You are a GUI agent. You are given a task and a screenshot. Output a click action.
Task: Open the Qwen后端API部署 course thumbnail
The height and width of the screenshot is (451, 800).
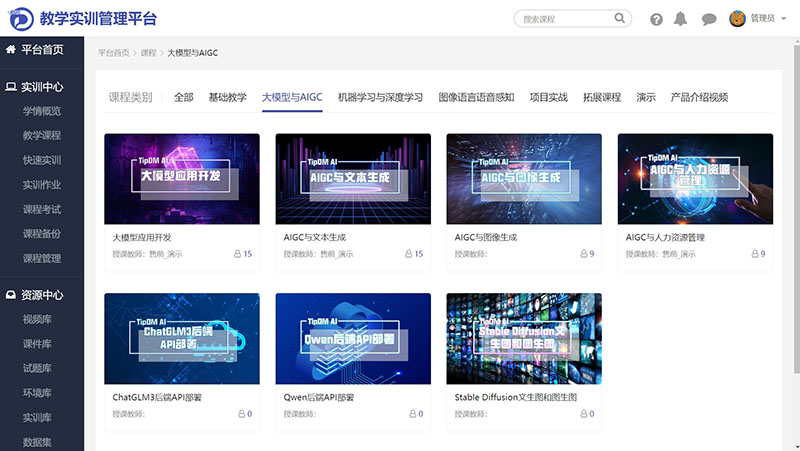point(353,338)
